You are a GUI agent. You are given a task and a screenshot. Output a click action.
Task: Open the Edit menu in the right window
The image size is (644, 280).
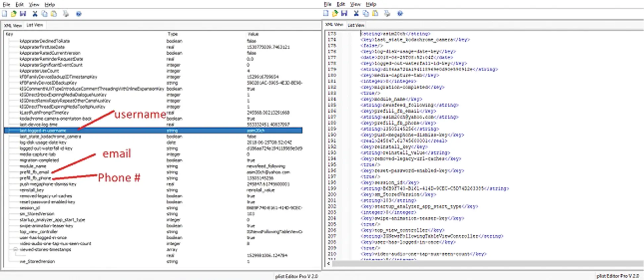pyautogui.click(x=341, y=4)
